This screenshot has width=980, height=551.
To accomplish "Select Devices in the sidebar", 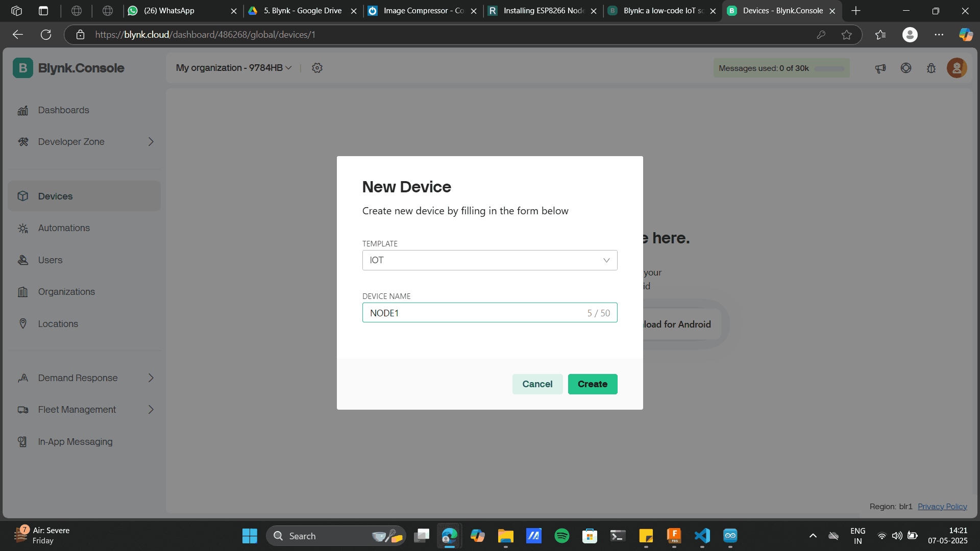I will (84, 196).
